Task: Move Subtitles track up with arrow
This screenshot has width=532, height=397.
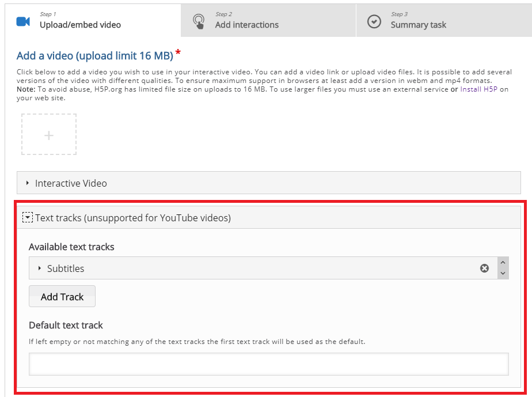Action: (x=503, y=263)
